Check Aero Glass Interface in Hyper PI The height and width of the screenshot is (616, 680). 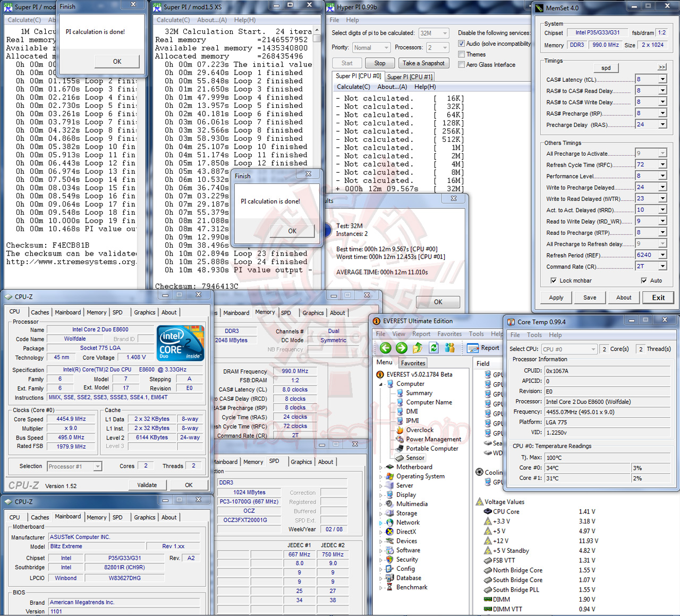pyautogui.click(x=461, y=65)
